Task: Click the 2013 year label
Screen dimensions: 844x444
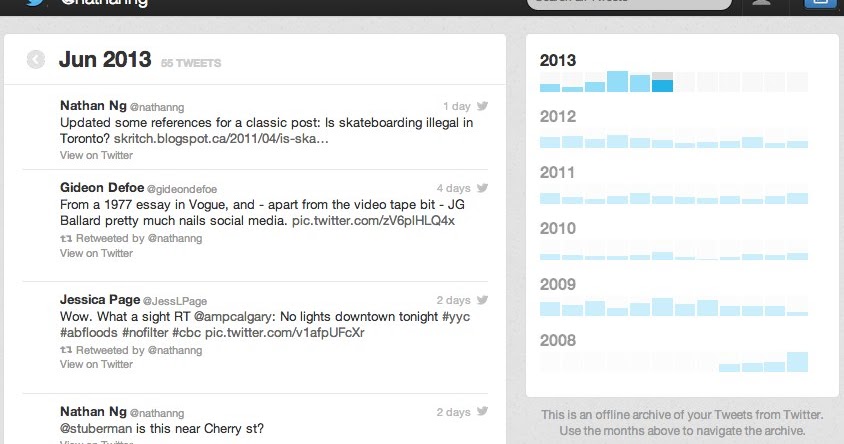Action: (558, 60)
